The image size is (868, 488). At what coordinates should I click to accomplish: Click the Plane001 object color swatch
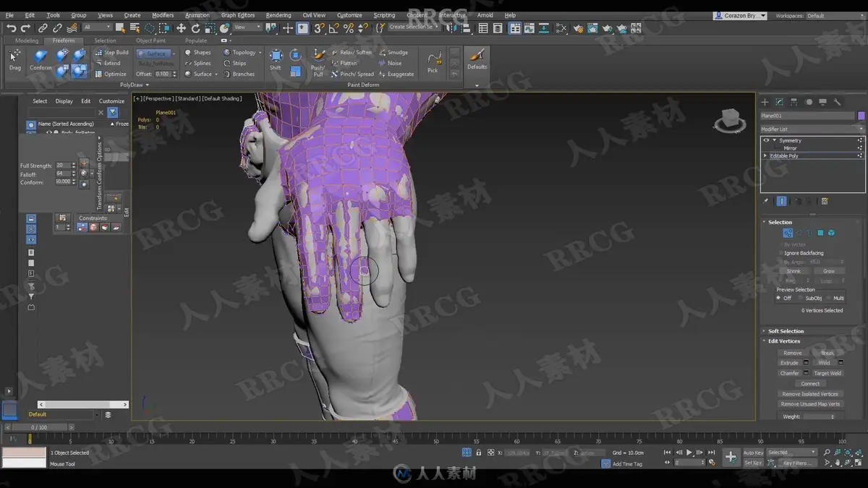pyautogui.click(x=861, y=116)
